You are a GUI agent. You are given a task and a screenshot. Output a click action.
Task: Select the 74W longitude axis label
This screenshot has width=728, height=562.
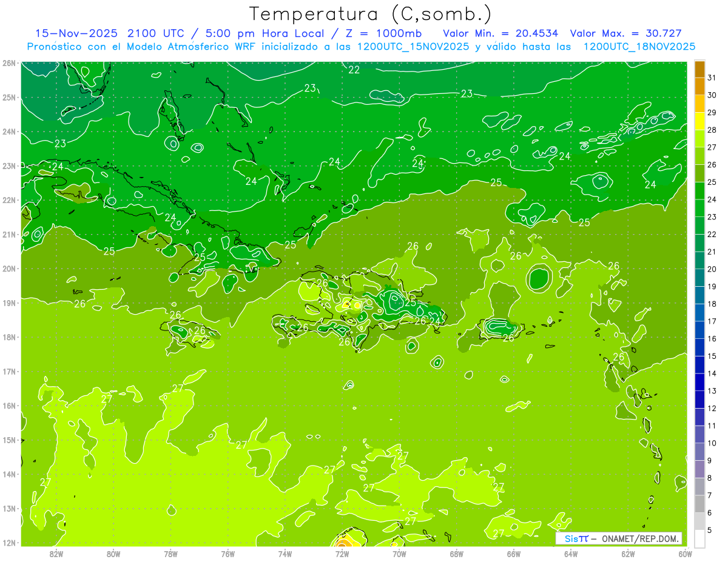pyautogui.click(x=285, y=554)
